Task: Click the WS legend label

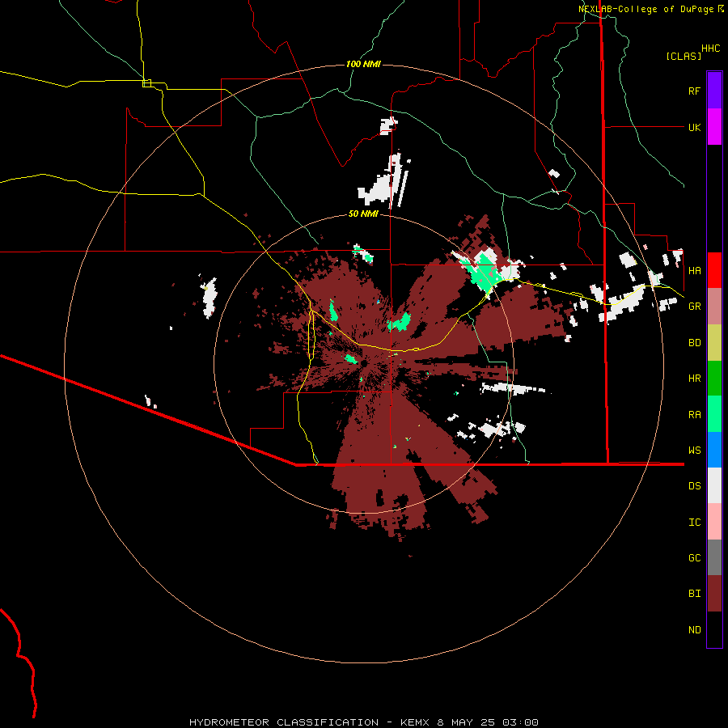Action: click(x=694, y=451)
